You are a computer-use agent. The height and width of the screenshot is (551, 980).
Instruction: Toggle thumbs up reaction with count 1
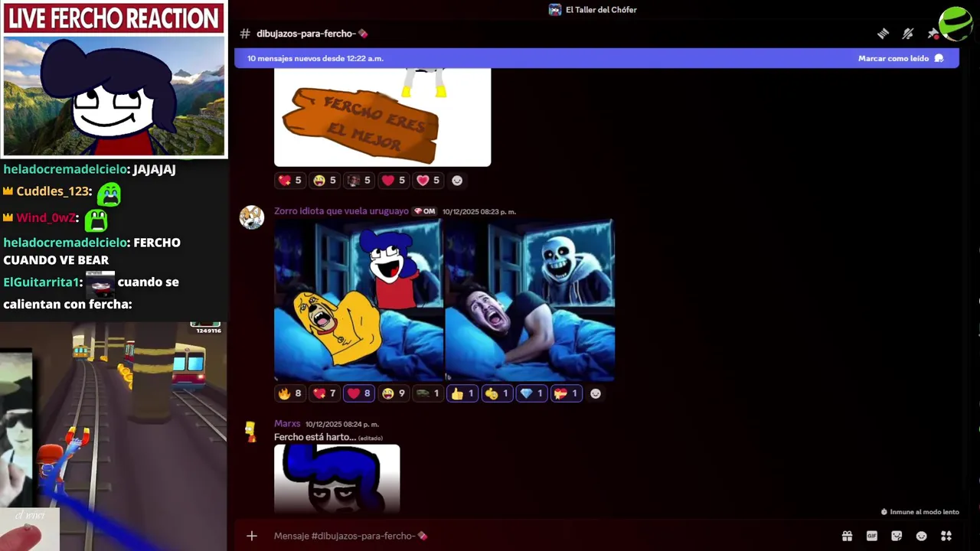coord(462,393)
